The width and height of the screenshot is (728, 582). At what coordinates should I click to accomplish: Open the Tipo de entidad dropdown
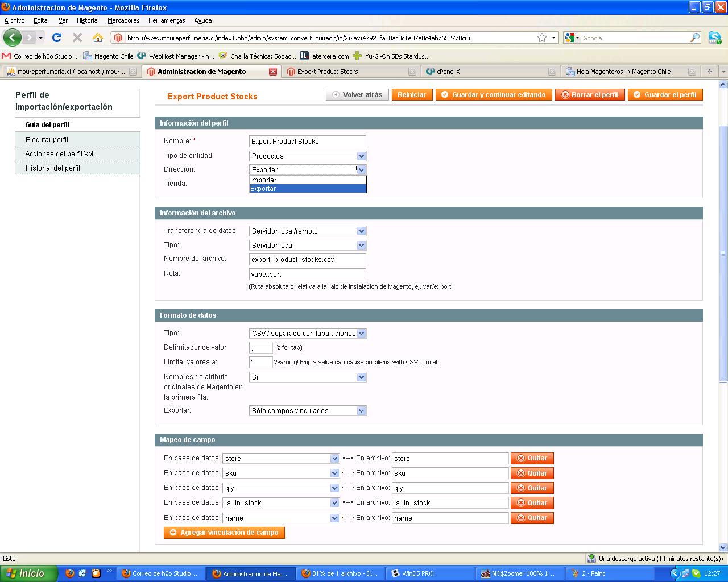tap(308, 156)
